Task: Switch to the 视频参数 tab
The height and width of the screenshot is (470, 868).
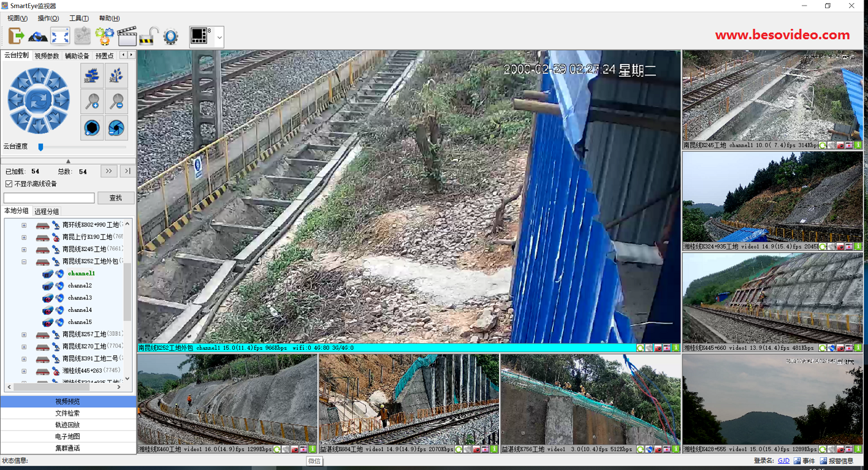Action: [x=47, y=56]
